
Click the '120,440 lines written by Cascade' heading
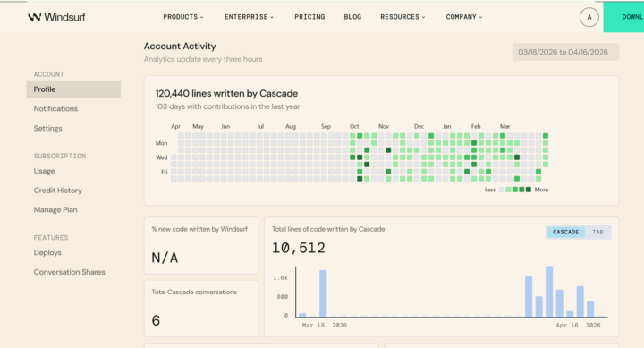[226, 93]
